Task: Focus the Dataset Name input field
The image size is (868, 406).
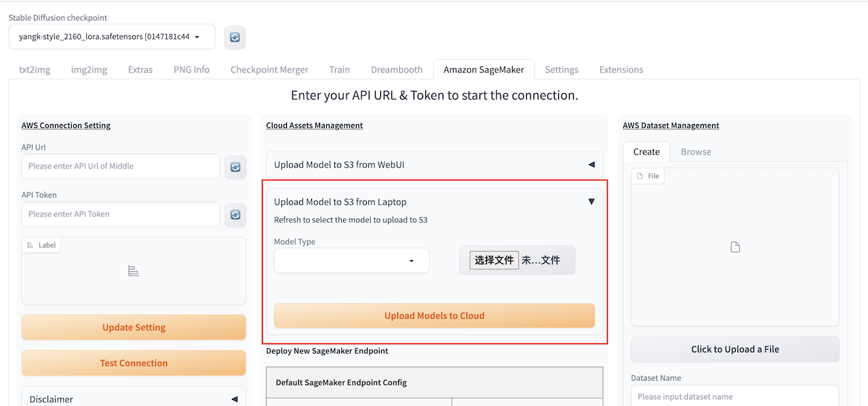Action: click(x=735, y=397)
